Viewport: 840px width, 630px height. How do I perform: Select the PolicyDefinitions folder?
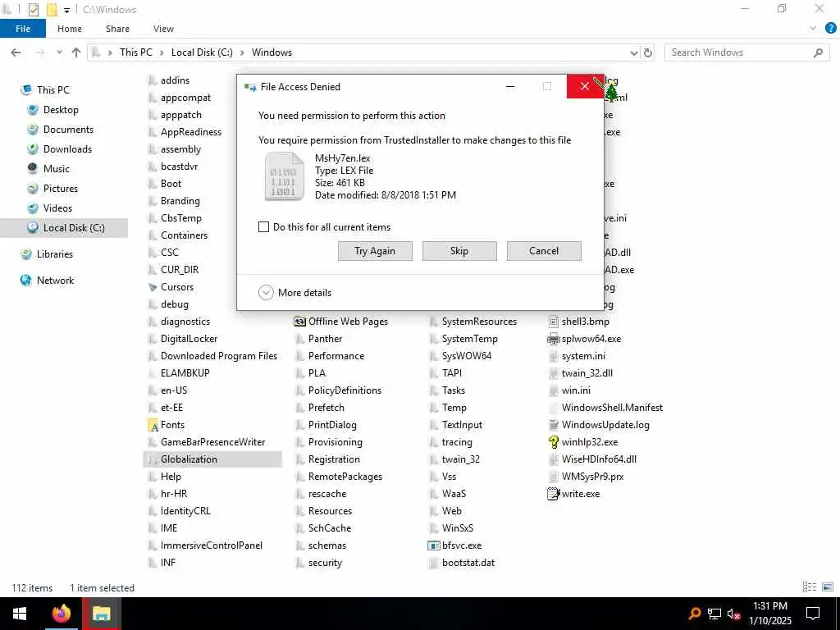coord(345,390)
